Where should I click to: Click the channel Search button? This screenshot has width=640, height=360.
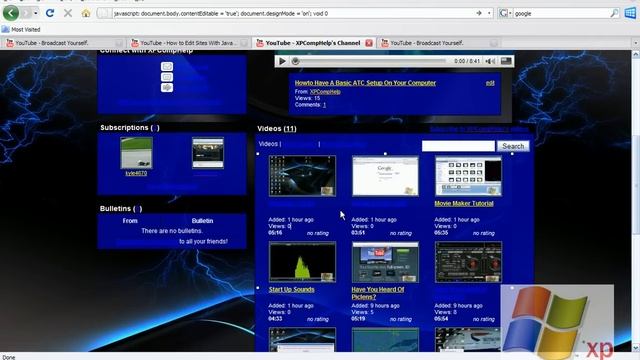point(513,146)
